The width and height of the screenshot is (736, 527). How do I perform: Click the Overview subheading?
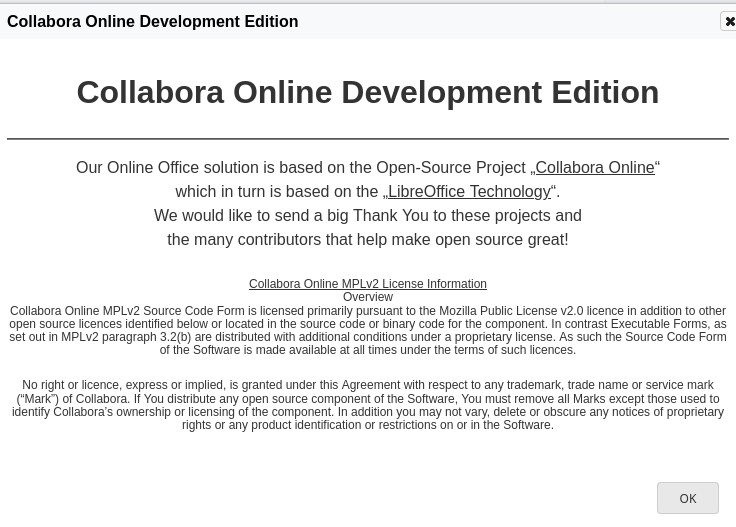click(x=367, y=297)
